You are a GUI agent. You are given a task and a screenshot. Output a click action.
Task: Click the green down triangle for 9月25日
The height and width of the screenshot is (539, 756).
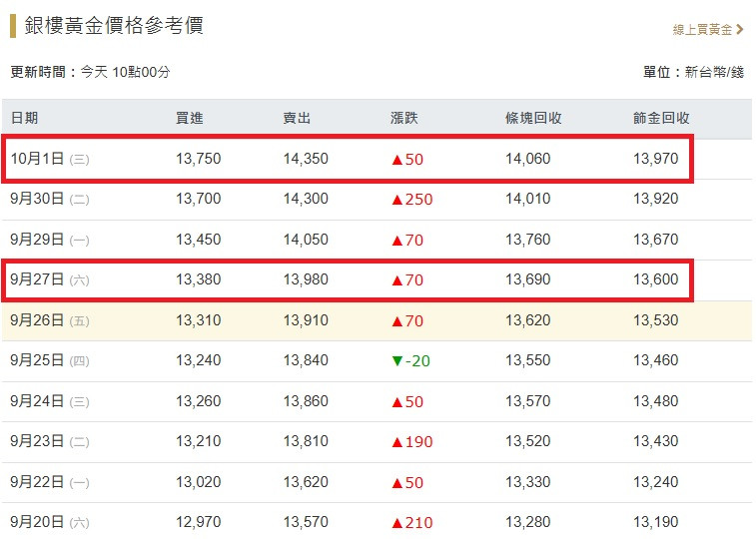396,360
